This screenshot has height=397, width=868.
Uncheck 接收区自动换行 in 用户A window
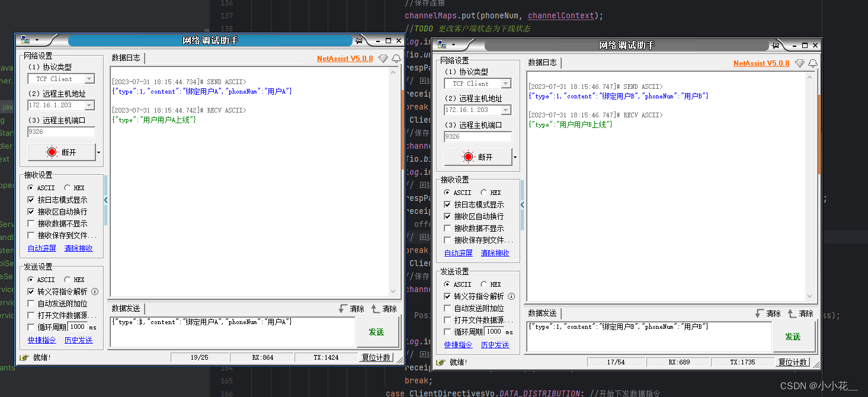[31, 212]
